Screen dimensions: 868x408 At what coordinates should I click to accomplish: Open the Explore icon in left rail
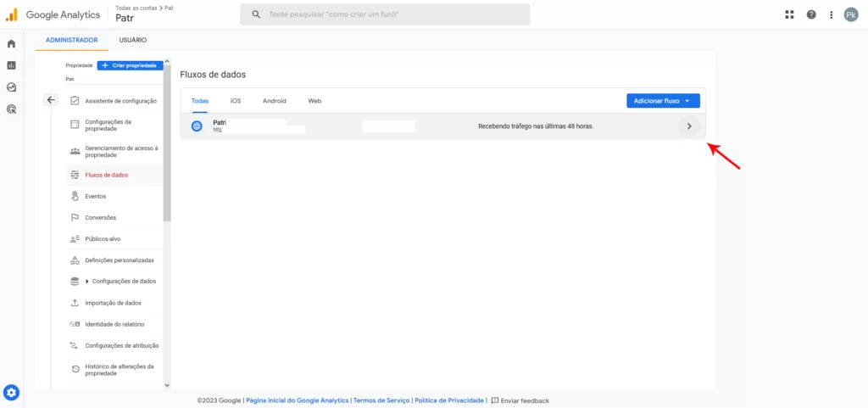(x=11, y=87)
